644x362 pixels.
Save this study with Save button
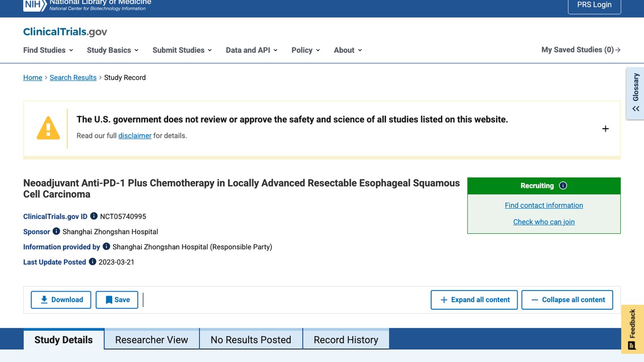(x=117, y=300)
